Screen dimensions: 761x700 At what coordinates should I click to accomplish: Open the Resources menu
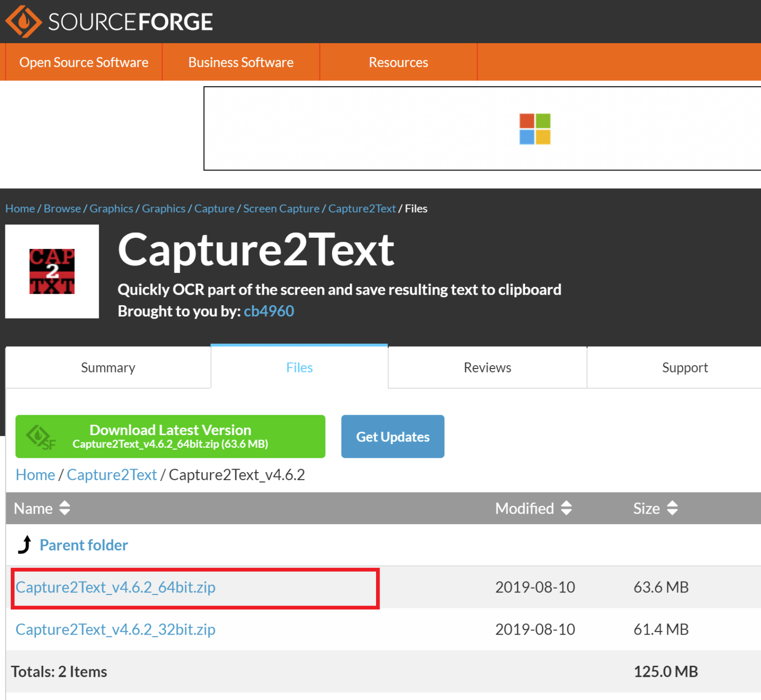point(398,62)
